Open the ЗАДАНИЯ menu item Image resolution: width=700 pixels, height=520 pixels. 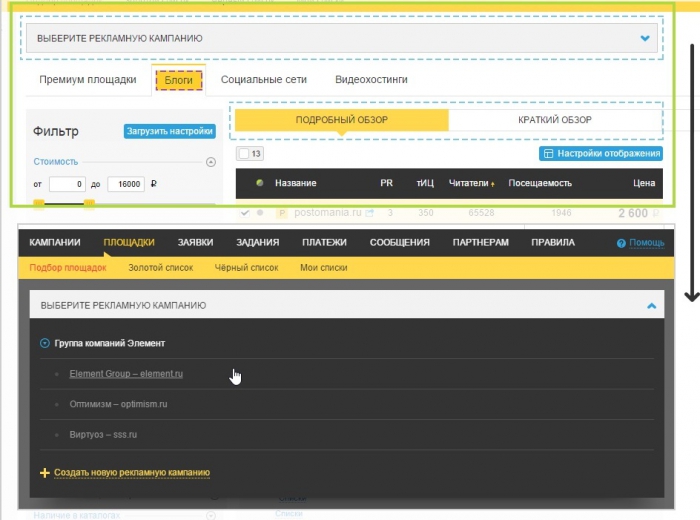point(258,242)
